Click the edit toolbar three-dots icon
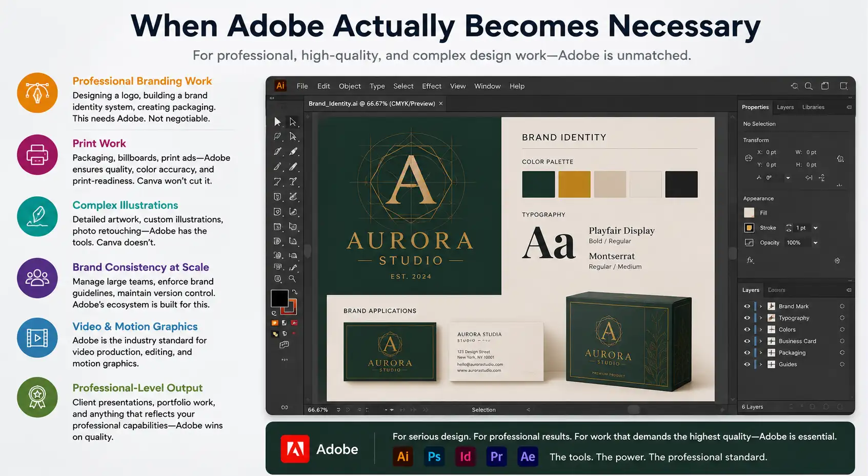The image size is (868, 476). pos(285,360)
